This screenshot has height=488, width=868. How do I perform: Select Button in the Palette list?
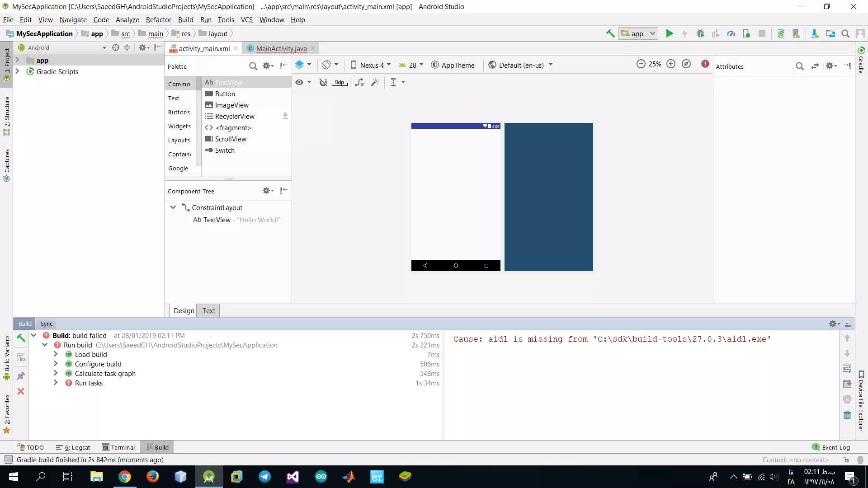(x=246, y=94)
